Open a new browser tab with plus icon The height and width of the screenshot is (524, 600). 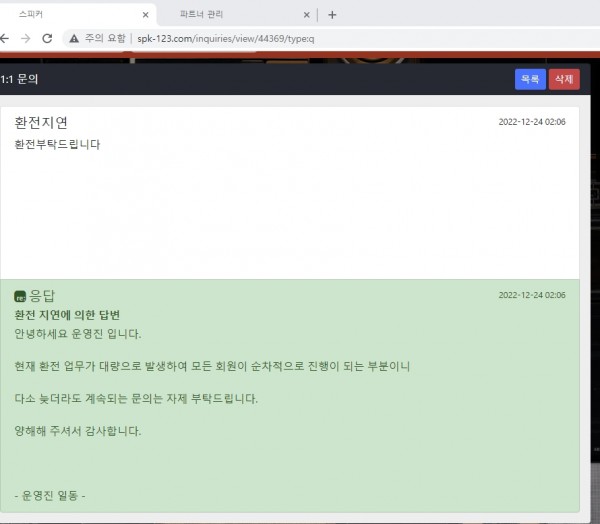[x=332, y=15]
